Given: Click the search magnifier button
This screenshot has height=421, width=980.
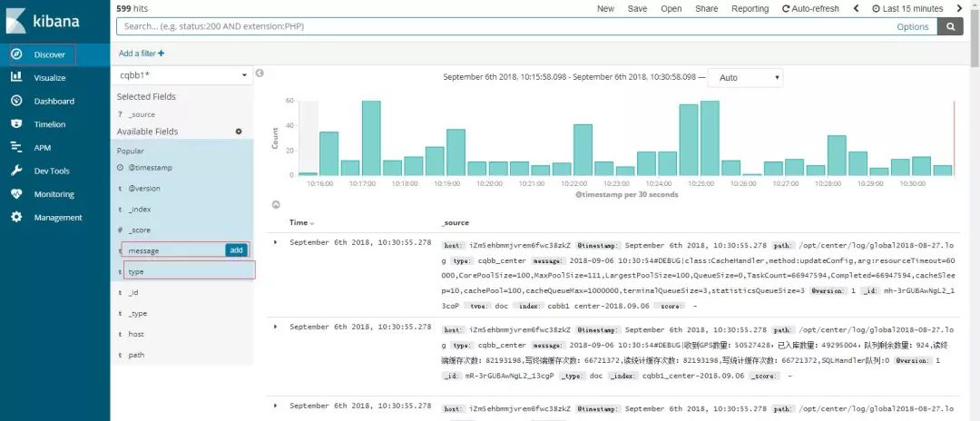Looking at the screenshot, I should click(x=951, y=26).
